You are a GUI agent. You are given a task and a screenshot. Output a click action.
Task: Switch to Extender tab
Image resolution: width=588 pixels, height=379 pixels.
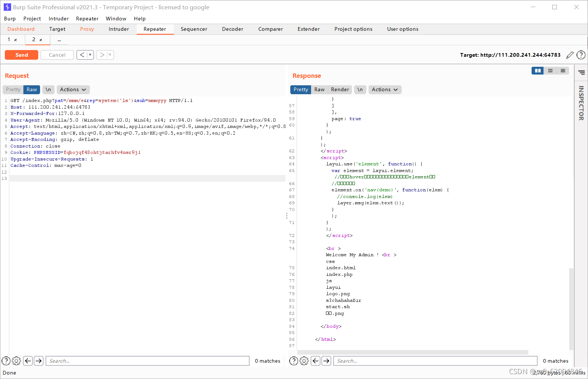click(308, 29)
